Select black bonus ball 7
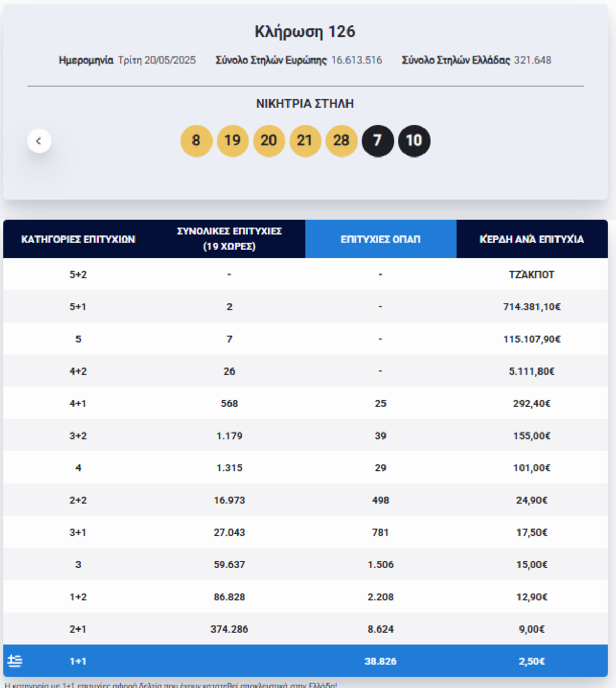The height and width of the screenshot is (688, 616). [x=378, y=141]
